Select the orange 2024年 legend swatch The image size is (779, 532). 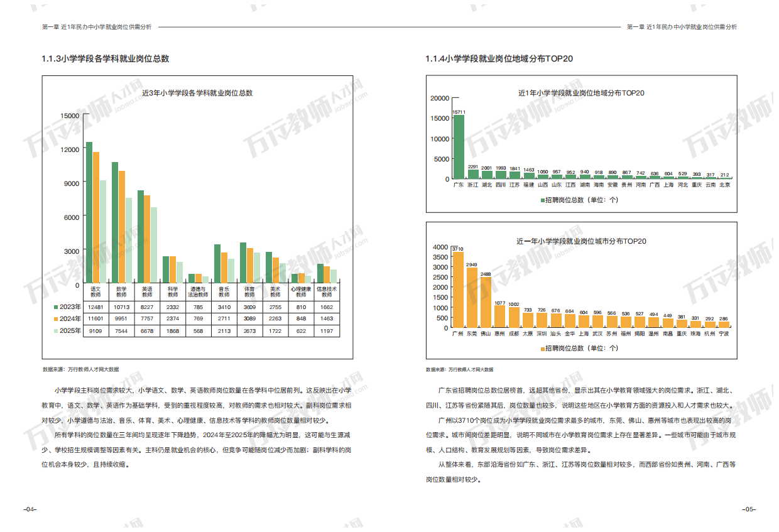pyautogui.click(x=56, y=319)
